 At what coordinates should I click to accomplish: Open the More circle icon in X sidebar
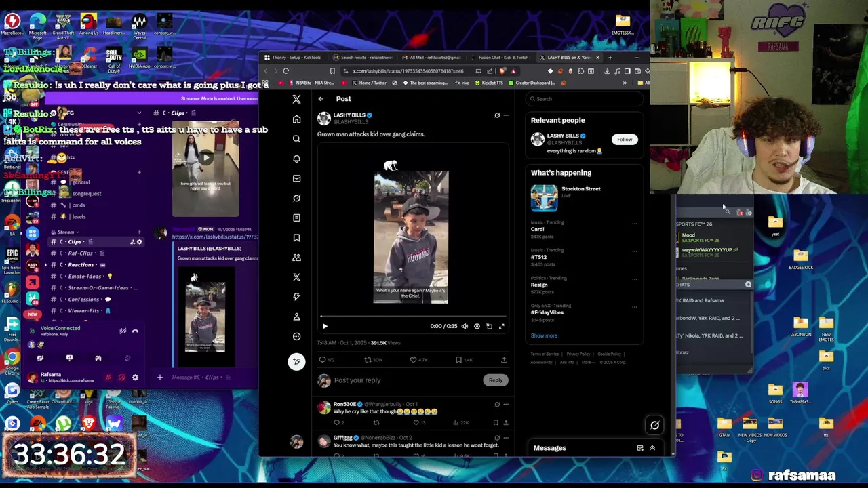coord(296,336)
